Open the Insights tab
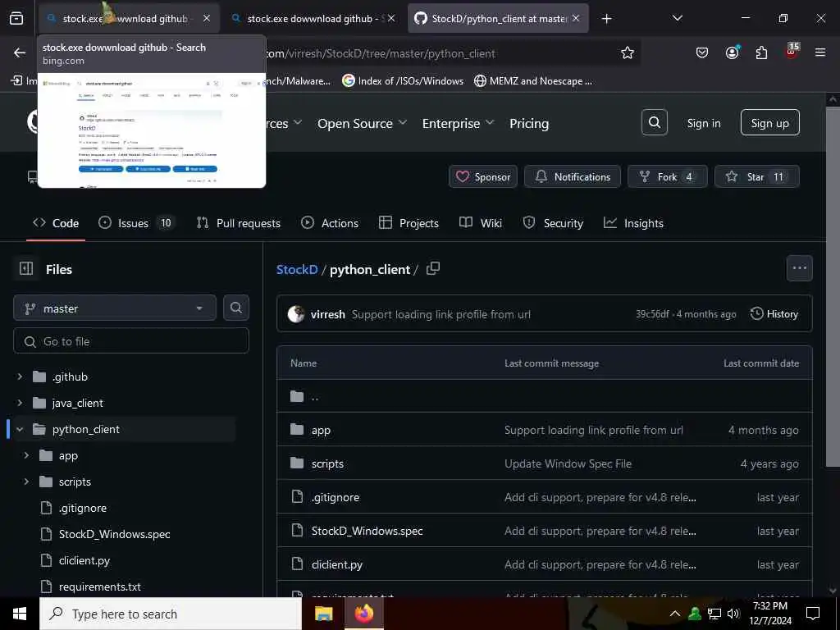Image resolution: width=840 pixels, height=630 pixels. (633, 223)
